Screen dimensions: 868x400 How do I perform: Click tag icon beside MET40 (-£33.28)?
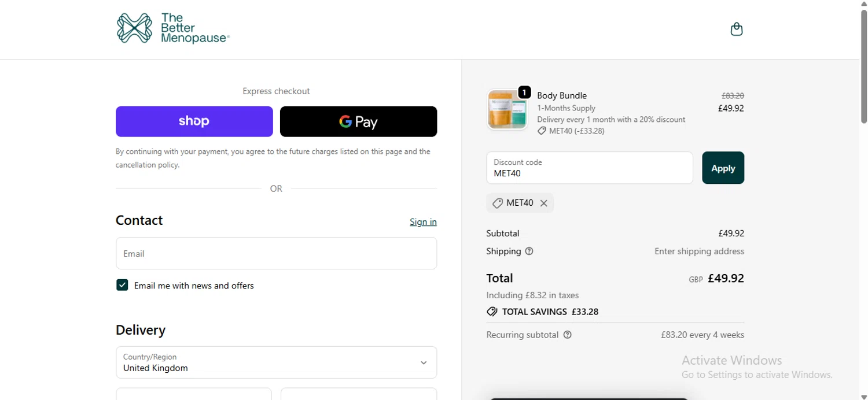pyautogui.click(x=542, y=131)
